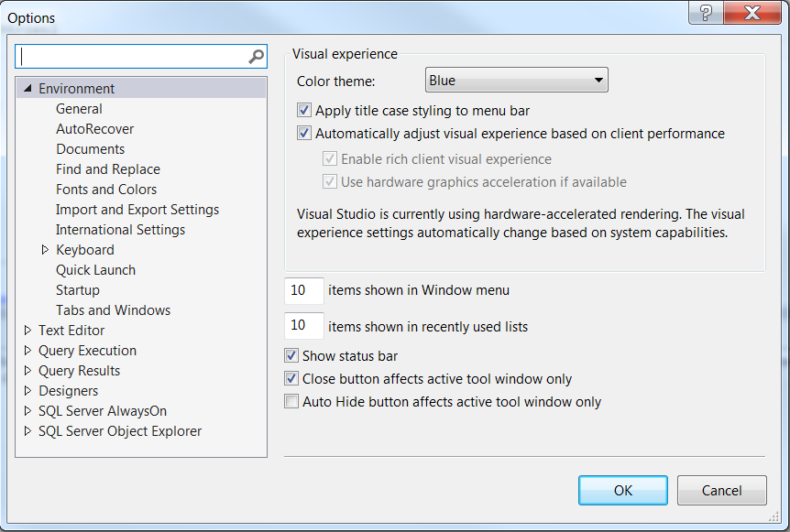Expand the Query Execution node
The height and width of the screenshot is (532, 790).
[27, 350]
